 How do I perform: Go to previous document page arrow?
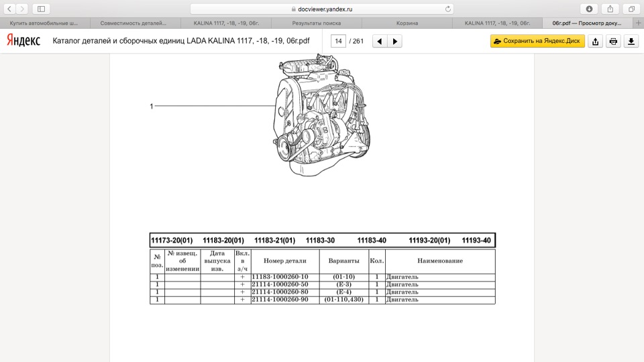point(380,41)
